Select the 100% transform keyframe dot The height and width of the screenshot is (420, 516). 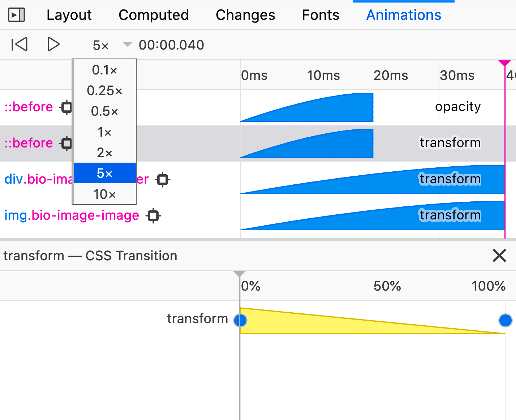pyautogui.click(x=505, y=320)
